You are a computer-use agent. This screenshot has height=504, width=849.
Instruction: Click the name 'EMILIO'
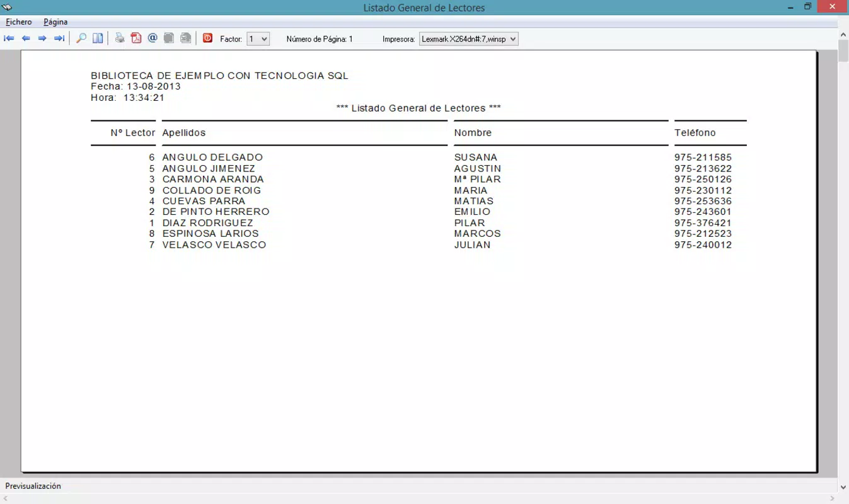tap(472, 212)
